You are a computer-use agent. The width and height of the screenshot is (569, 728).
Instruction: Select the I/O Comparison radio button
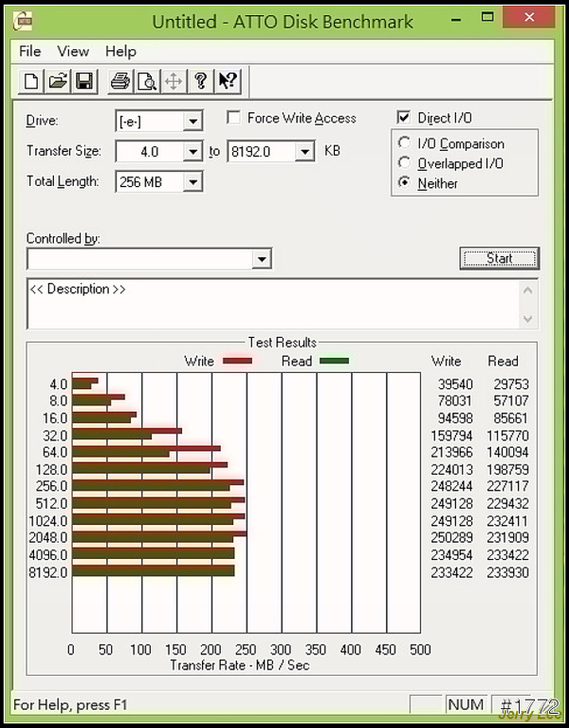(405, 144)
